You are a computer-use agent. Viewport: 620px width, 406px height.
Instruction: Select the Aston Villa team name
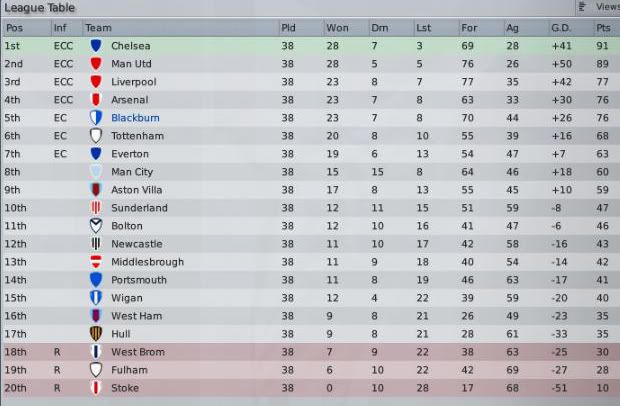[x=136, y=190]
